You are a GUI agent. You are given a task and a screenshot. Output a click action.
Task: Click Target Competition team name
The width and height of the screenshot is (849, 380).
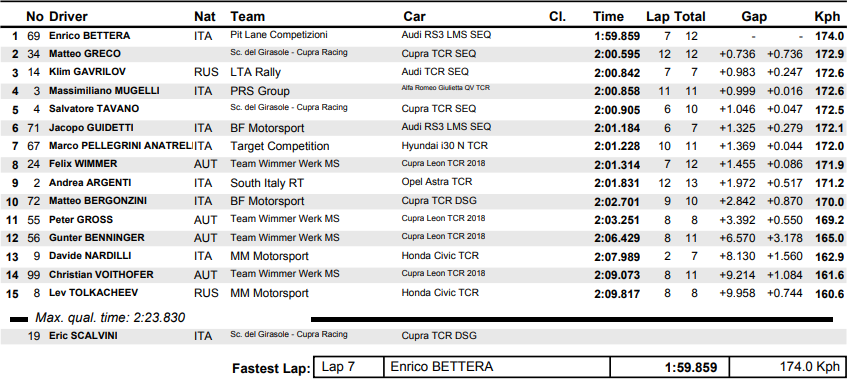[x=279, y=146]
